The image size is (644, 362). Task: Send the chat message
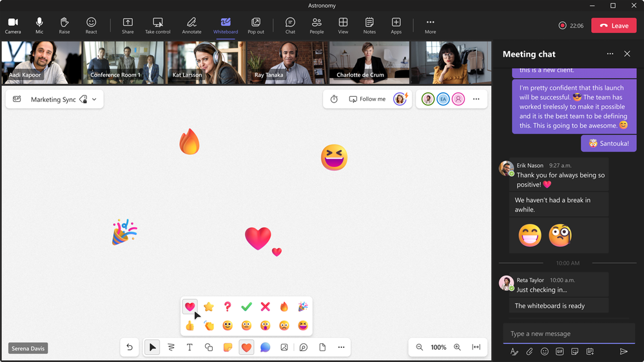(x=624, y=351)
